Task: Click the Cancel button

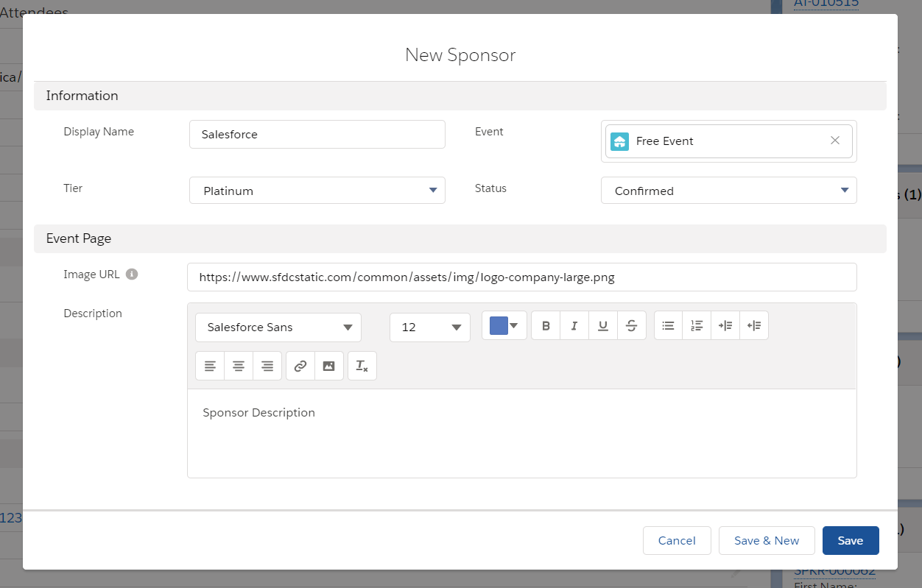Action: click(x=677, y=540)
